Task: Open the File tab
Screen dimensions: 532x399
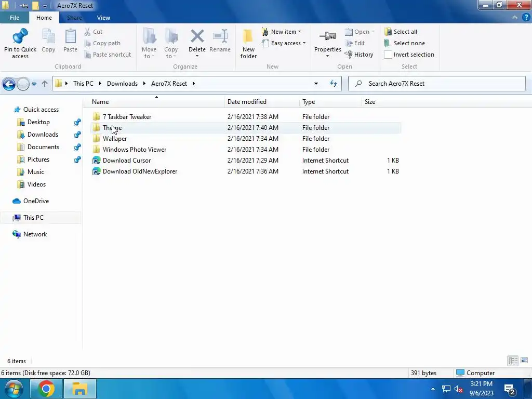Action: click(x=14, y=18)
